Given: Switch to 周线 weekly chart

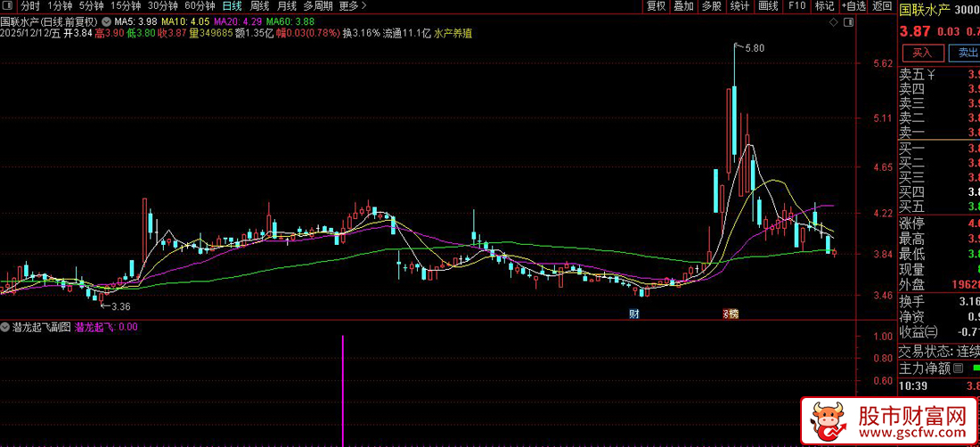Looking at the screenshot, I should click(x=259, y=6).
